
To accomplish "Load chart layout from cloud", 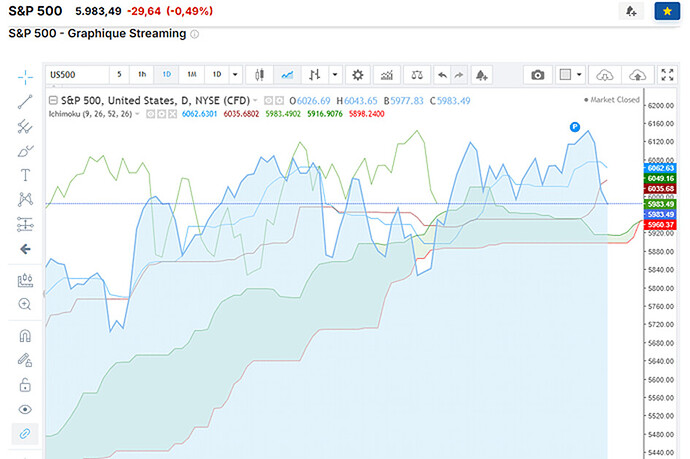I will click(x=605, y=75).
